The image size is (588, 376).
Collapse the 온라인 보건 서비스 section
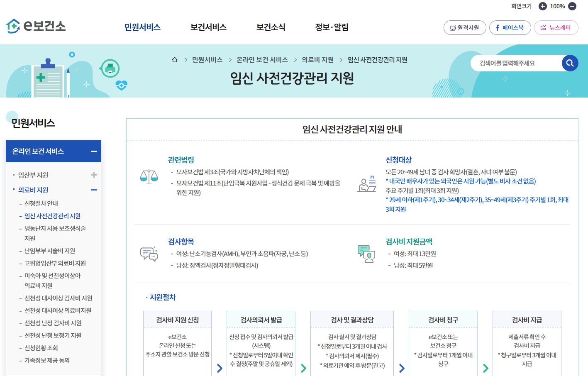(x=94, y=151)
